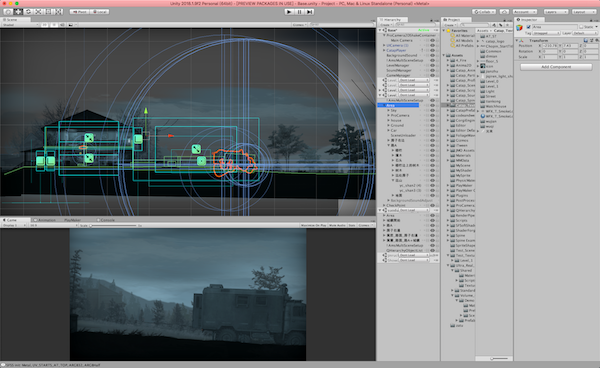Toggle Pivot handle position button
This screenshot has width=600, height=368.
pos(80,12)
